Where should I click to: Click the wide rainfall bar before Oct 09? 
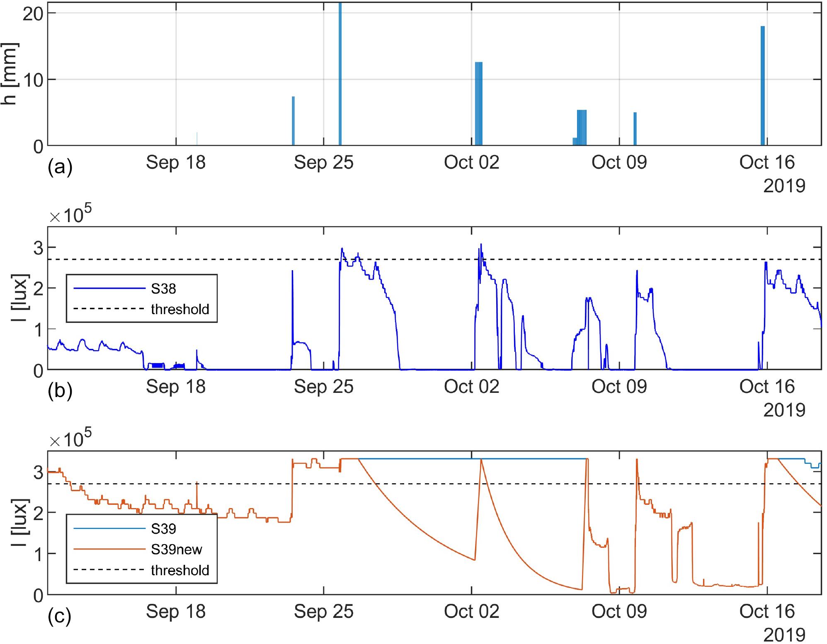coord(582,128)
